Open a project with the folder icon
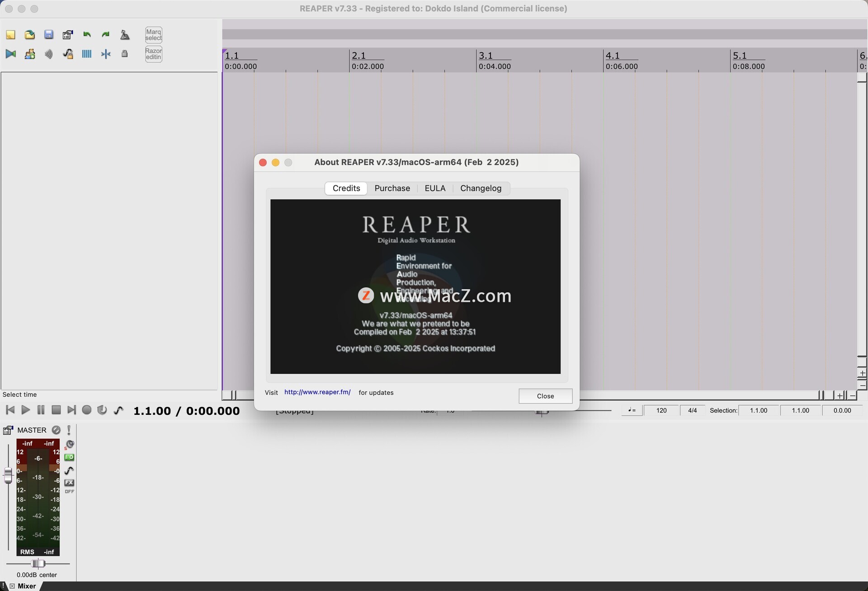This screenshot has width=868, height=591. pos(30,35)
